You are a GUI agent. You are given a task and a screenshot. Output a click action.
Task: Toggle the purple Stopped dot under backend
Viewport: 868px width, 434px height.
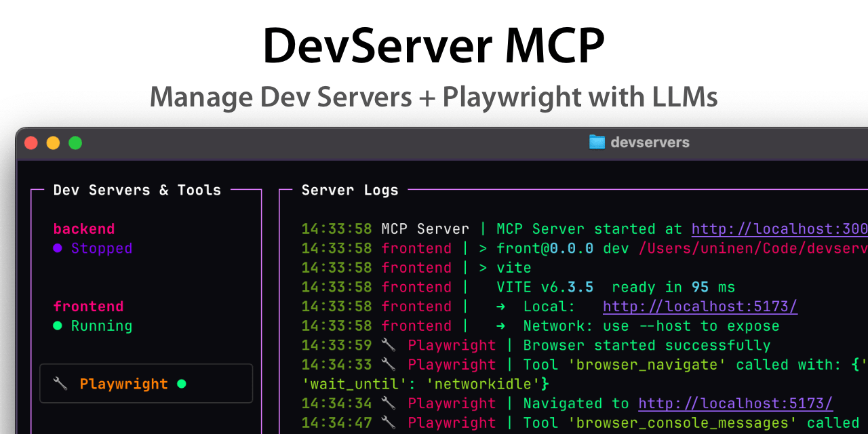click(57, 248)
